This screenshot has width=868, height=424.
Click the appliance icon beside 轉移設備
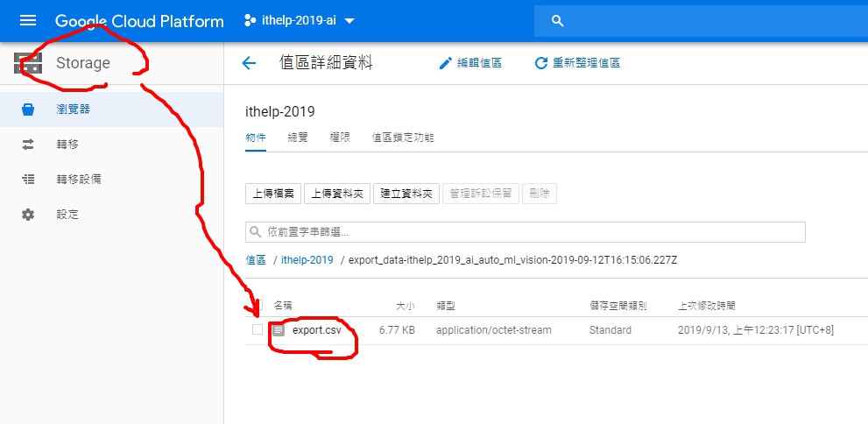click(28, 180)
